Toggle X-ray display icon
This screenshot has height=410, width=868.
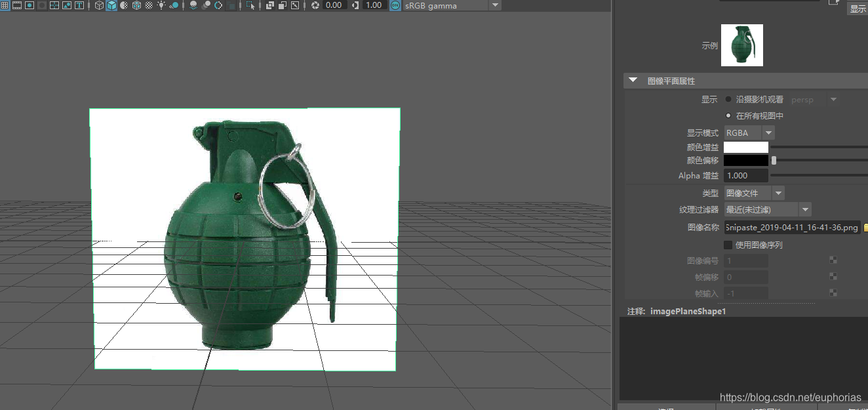click(x=269, y=5)
